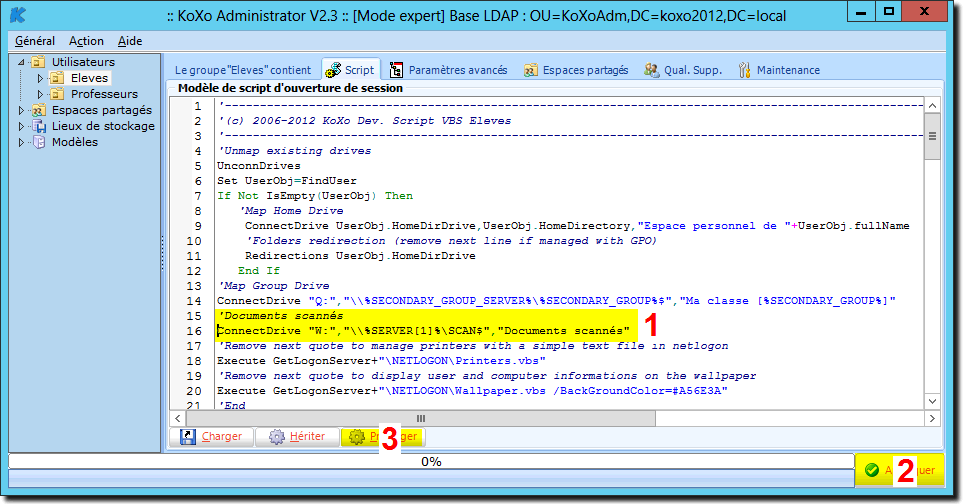Select Eleves in the tree
The image size is (963, 504).
click(89, 78)
